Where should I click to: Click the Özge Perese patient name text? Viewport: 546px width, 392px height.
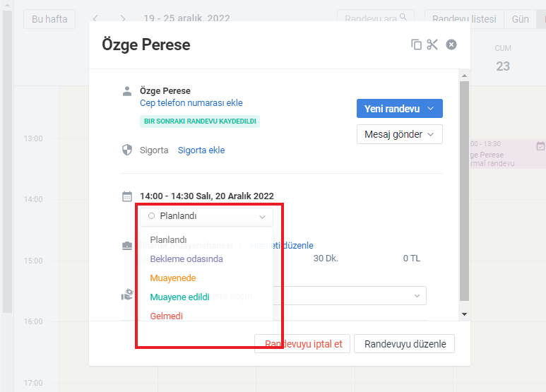(x=165, y=91)
